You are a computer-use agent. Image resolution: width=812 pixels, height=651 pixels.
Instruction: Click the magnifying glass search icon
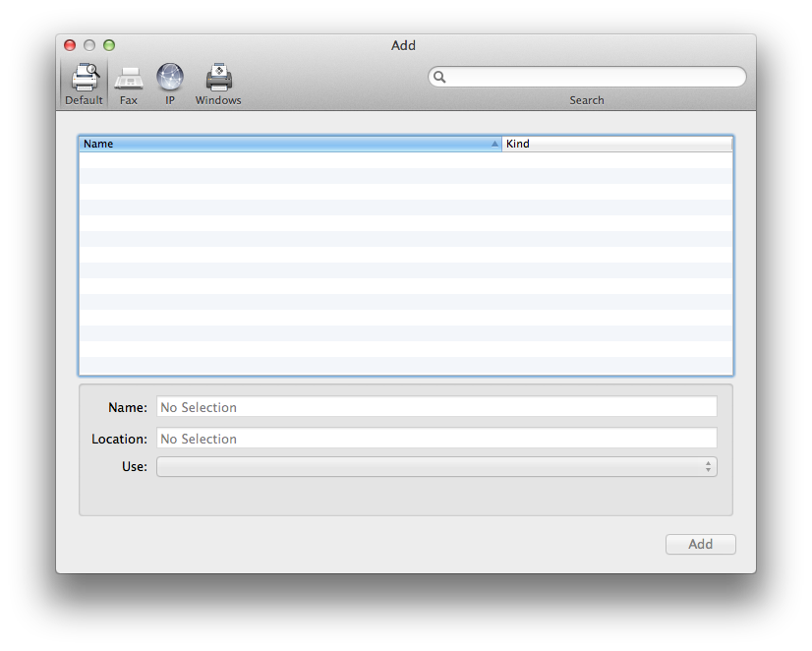click(439, 77)
